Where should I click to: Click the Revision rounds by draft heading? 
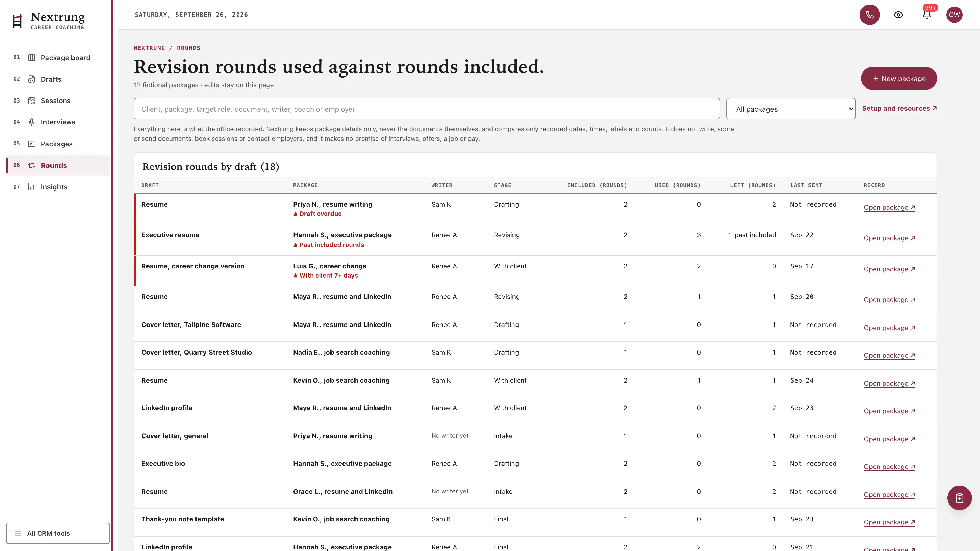pos(210,167)
